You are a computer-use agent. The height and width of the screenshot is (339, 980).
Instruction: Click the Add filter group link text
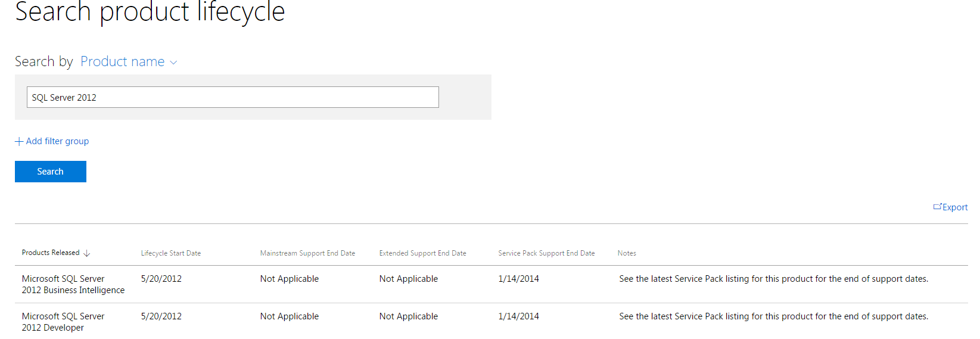pyautogui.click(x=57, y=141)
